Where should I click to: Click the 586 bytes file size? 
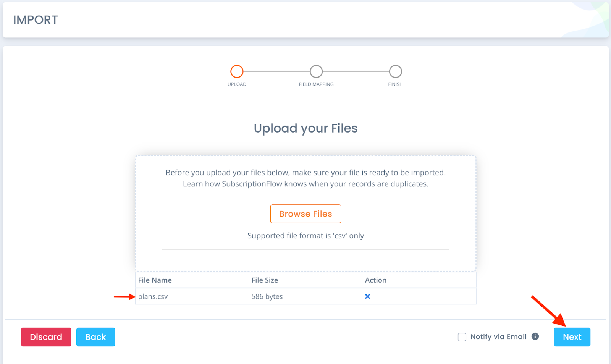pos(267,296)
